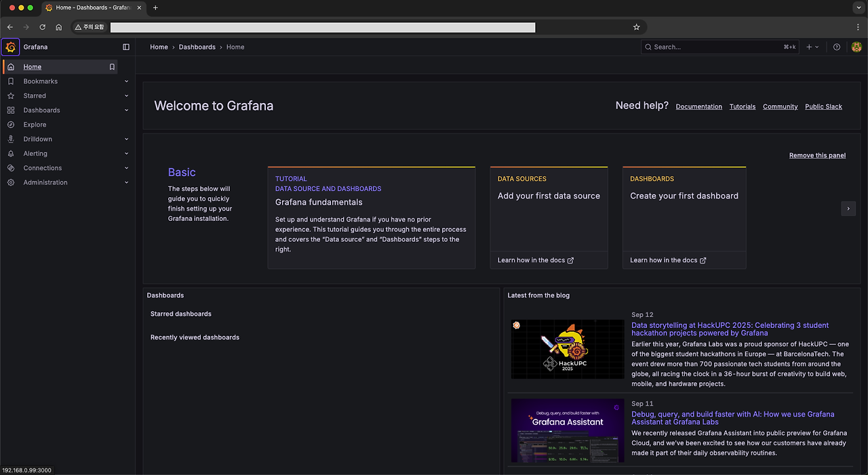Open the Community link
868x475 pixels.
[x=780, y=106]
